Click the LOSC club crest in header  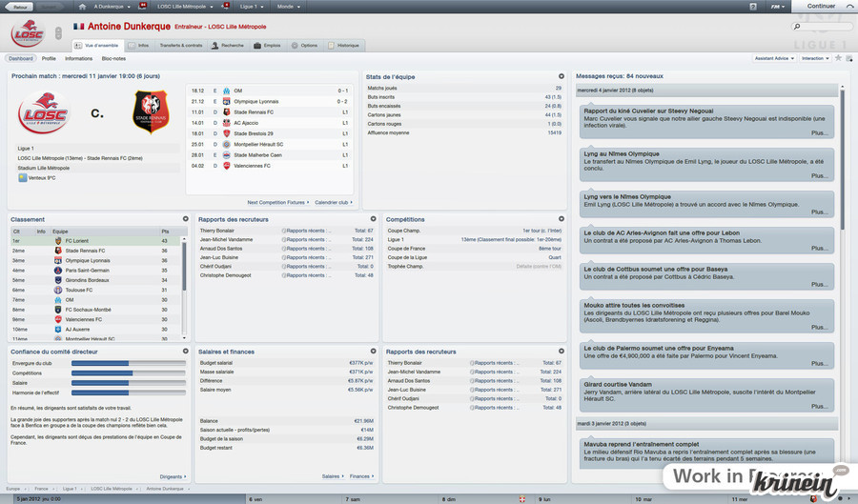27,33
